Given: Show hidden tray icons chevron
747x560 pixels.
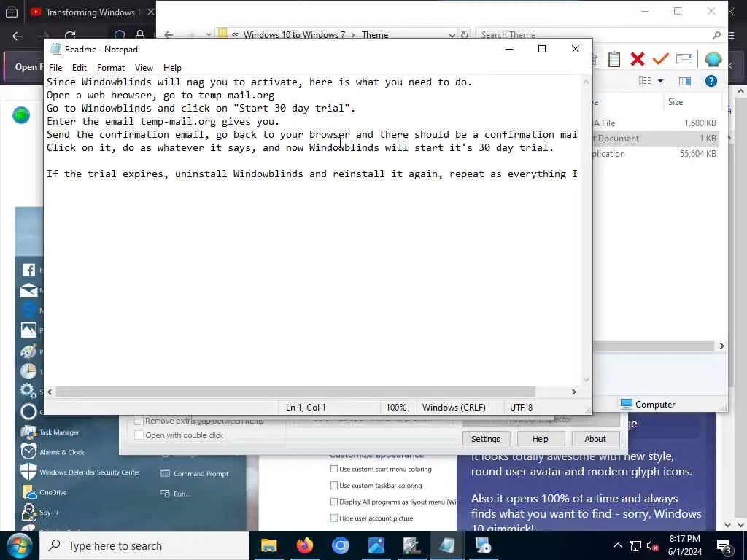Looking at the screenshot, I should tap(617, 545).
